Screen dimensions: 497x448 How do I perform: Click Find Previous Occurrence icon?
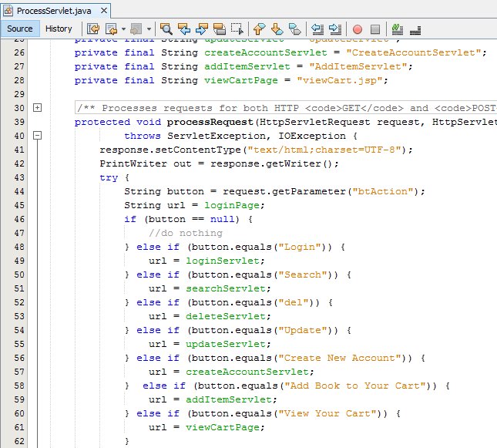pyautogui.click(x=184, y=29)
